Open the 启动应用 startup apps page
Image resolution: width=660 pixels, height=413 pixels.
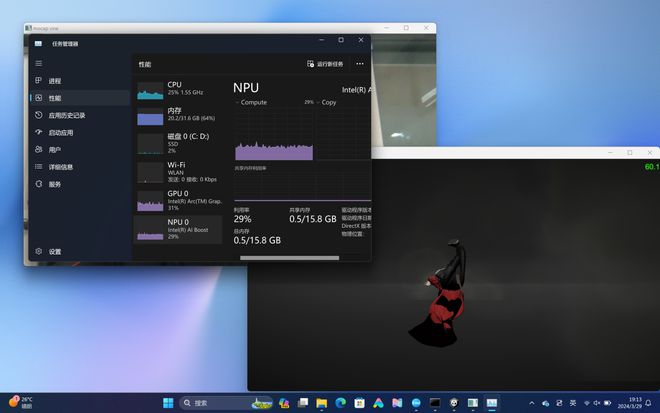(61, 133)
